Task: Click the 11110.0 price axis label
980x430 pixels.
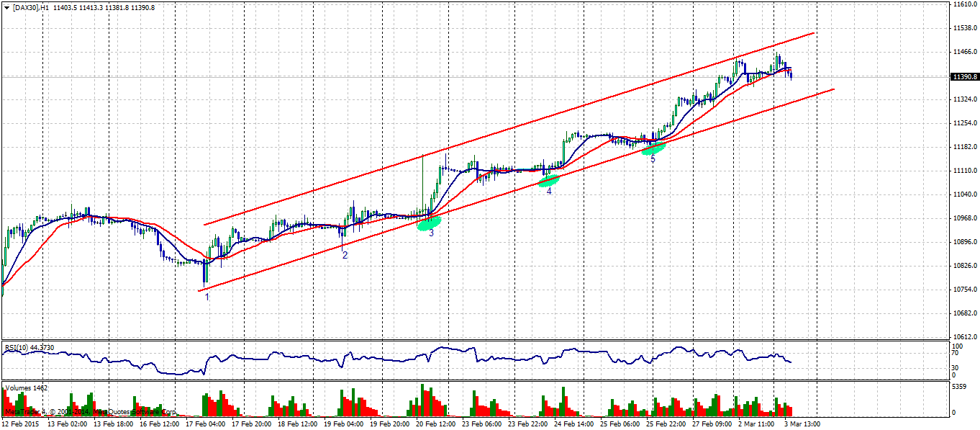Action: [965, 171]
